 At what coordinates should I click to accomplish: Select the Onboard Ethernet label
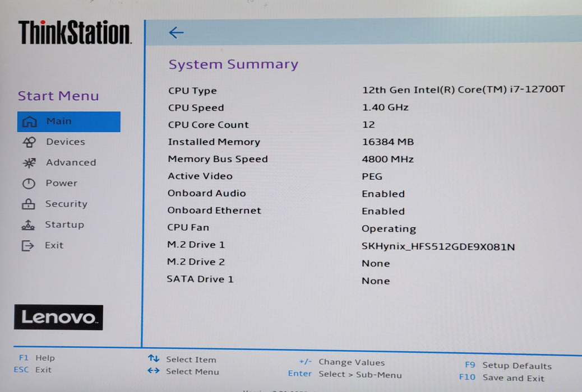pyautogui.click(x=214, y=210)
